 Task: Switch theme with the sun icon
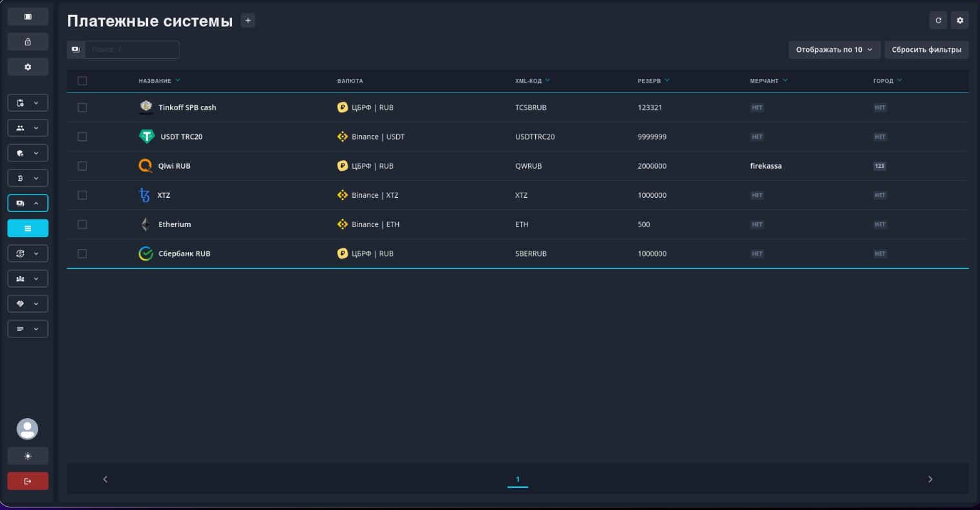coord(28,456)
